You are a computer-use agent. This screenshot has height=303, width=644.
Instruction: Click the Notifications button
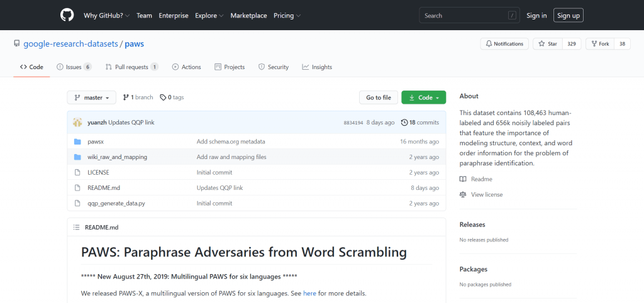tap(504, 44)
